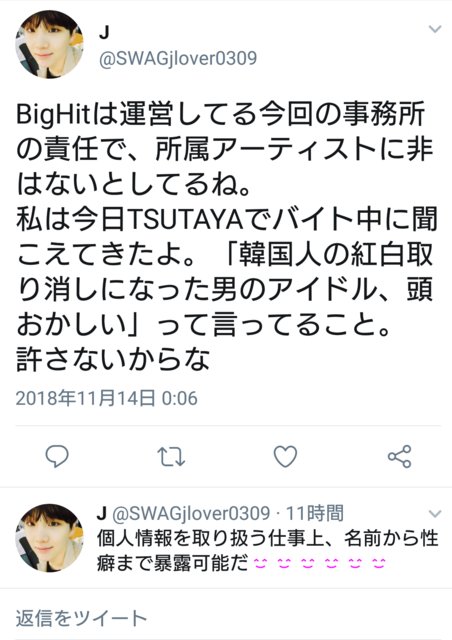This screenshot has height=640, width=452.
Task: Select the main tweet text about BigHit
Action: (226, 236)
